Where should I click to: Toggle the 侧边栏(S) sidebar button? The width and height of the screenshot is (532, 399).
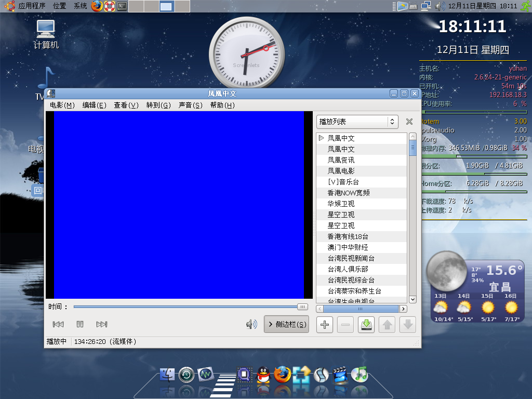tap(287, 324)
